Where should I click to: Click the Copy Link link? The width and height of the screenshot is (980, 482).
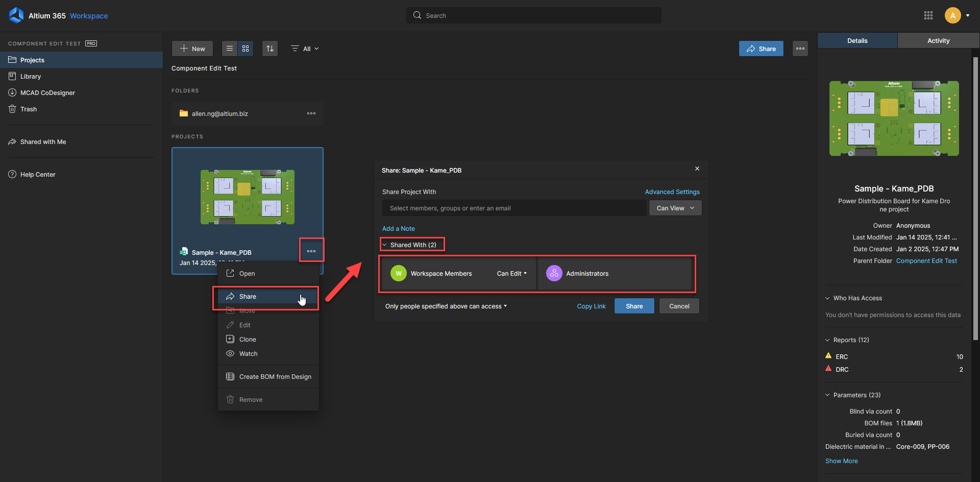(591, 306)
